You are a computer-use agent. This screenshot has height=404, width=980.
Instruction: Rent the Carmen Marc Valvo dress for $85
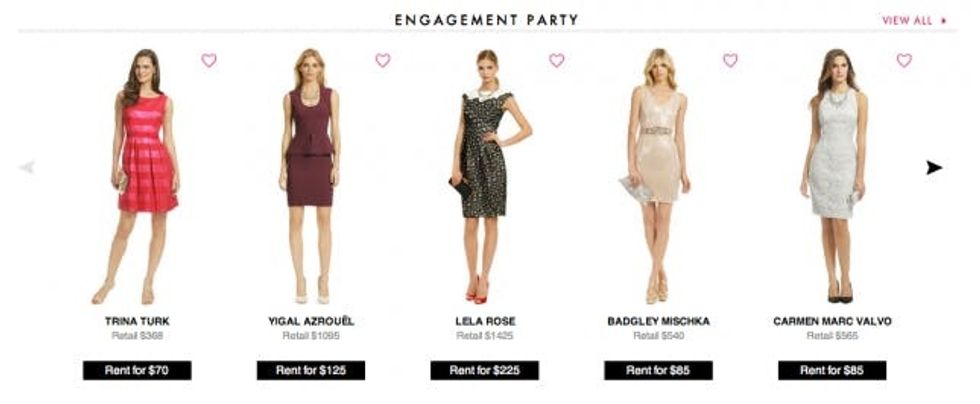pyautogui.click(x=832, y=370)
